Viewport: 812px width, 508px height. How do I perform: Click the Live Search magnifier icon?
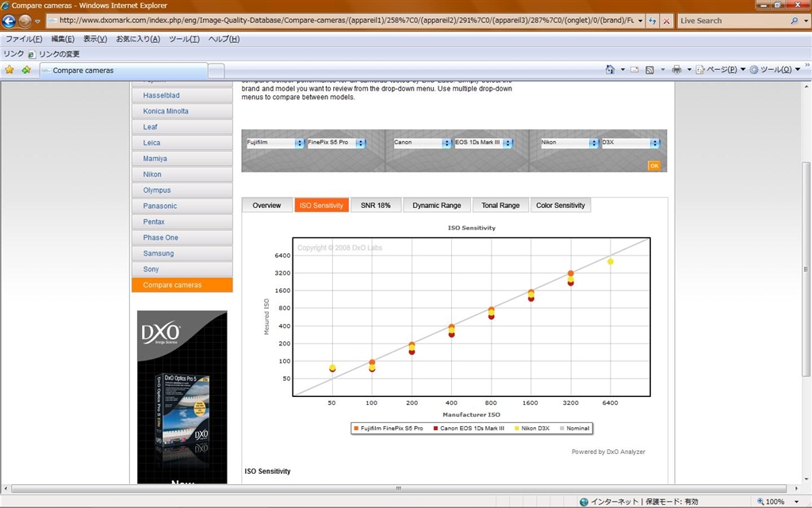click(x=795, y=21)
